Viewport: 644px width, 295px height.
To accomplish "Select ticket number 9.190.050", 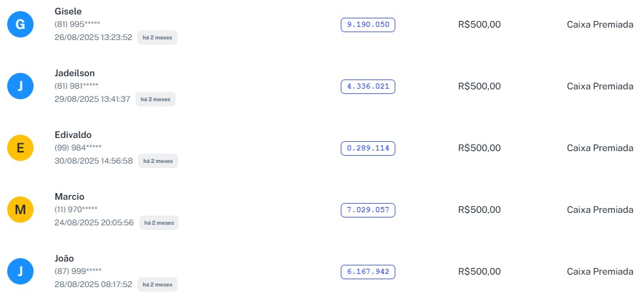I will (x=368, y=25).
